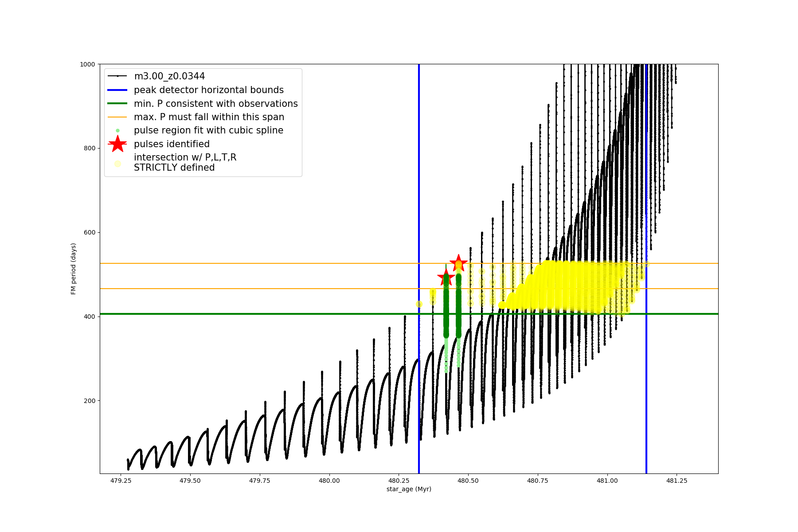Click the thick green line sample in the legend
The height and width of the screenshot is (532, 798).
tap(117, 104)
